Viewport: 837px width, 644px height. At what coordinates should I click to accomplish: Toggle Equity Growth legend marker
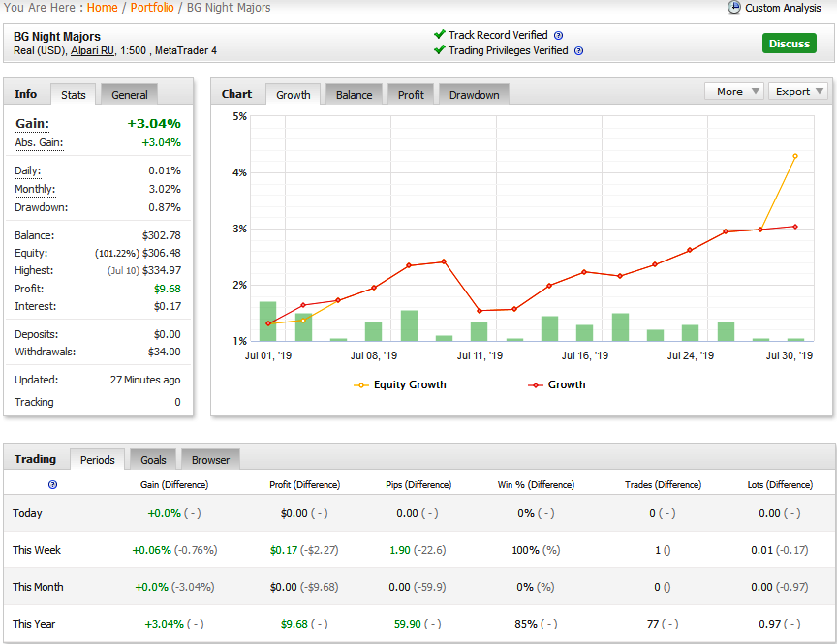(x=361, y=385)
